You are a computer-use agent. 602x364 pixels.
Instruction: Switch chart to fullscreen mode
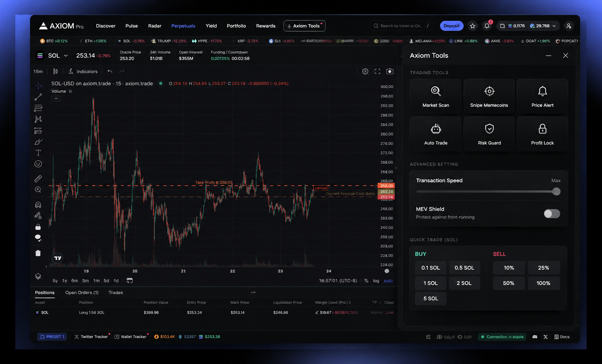tap(378, 71)
